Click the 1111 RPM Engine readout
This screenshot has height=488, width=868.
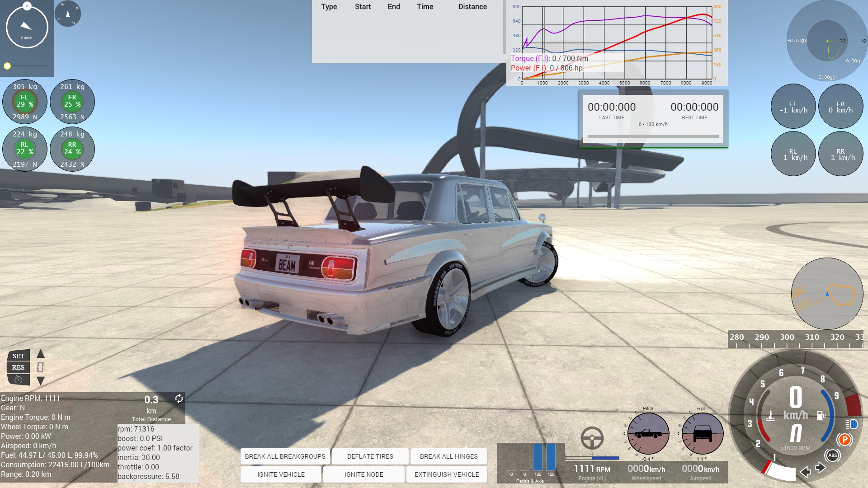[592, 472]
